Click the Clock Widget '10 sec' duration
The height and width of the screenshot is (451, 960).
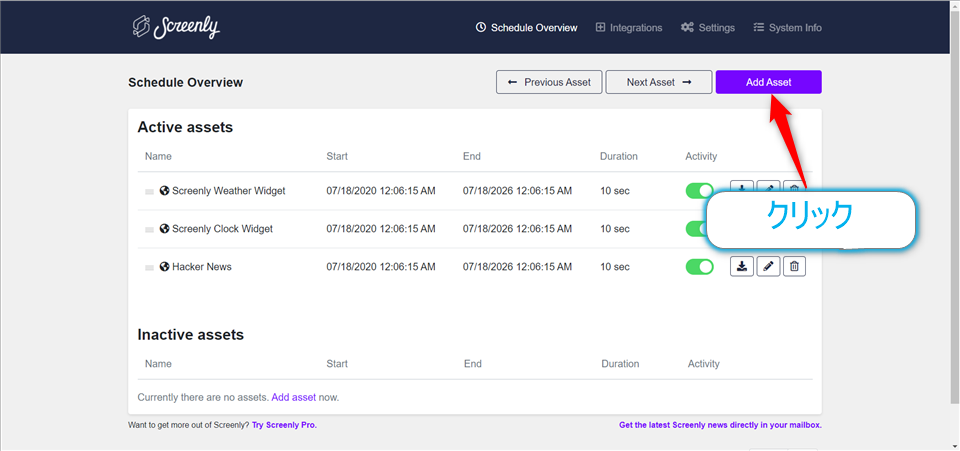tap(615, 229)
